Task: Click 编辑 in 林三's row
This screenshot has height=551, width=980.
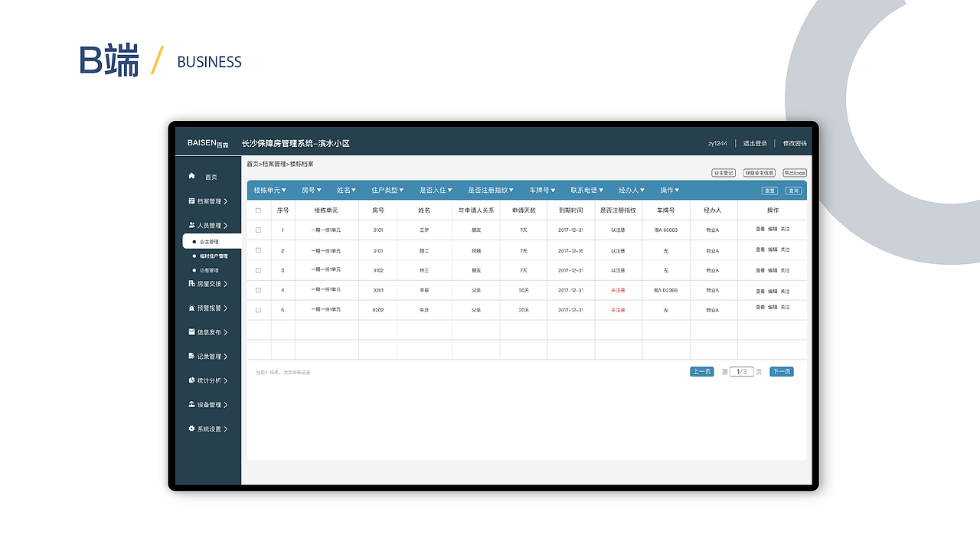Action: 773,270
